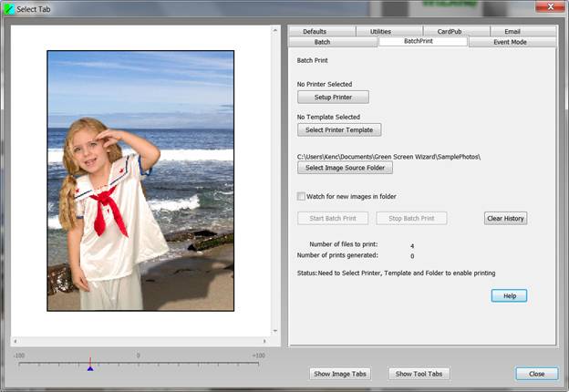Screen dimensions: 569x392
Task: Open the CardPub tab
Action: [x=450, y=32]
